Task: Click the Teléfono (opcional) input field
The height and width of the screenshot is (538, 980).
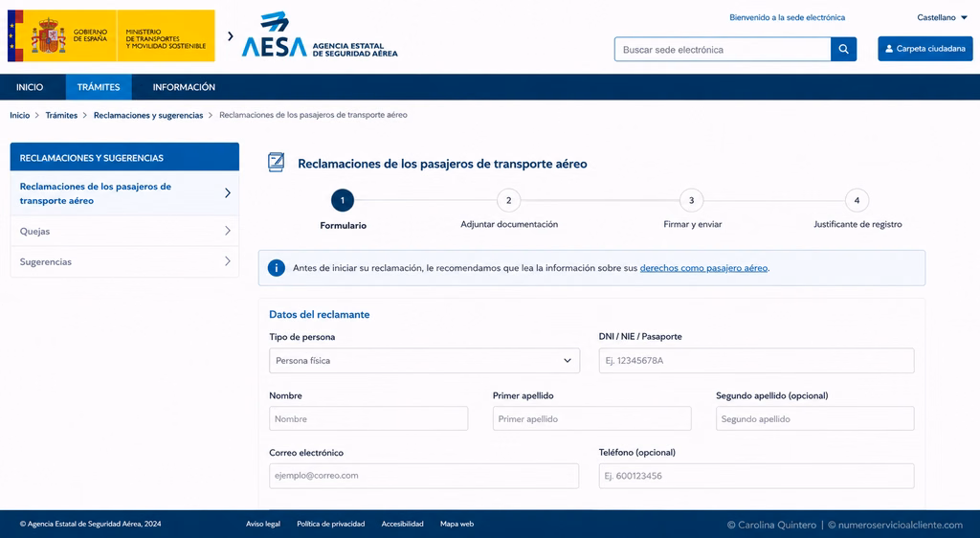Action: point(756,476)
